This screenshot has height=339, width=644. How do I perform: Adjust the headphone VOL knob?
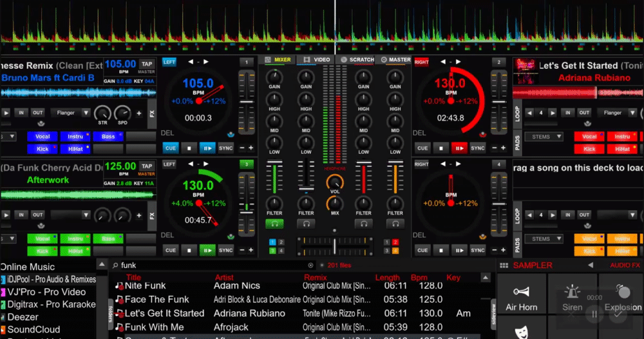click(335, 182)
